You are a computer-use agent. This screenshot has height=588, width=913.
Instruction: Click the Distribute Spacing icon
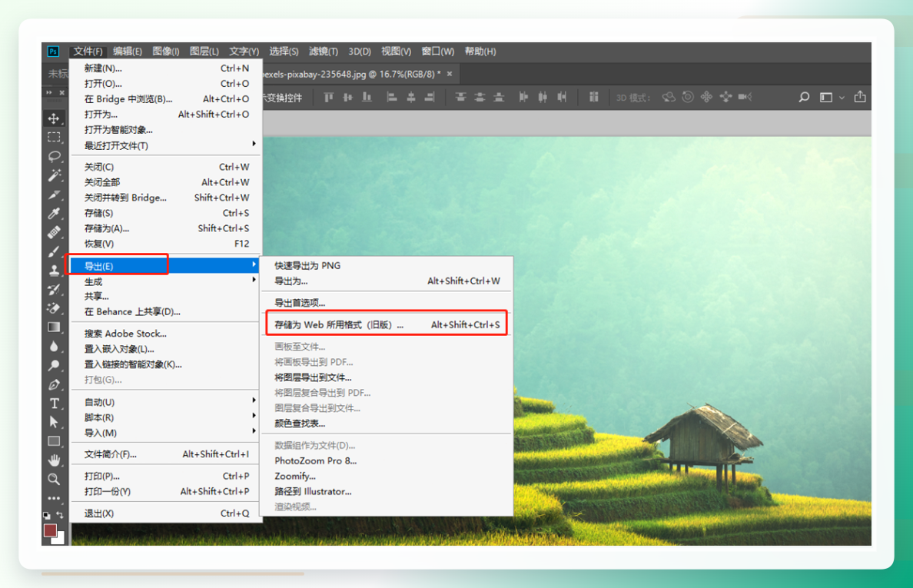593,97
